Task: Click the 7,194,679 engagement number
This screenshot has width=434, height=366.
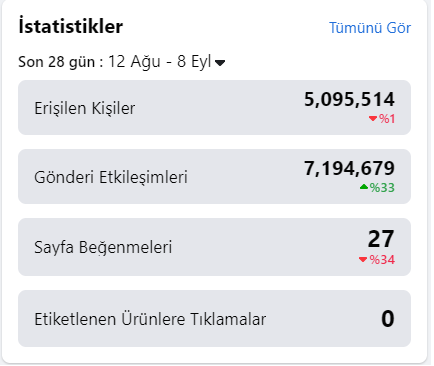Action: (x=349, y=168)
